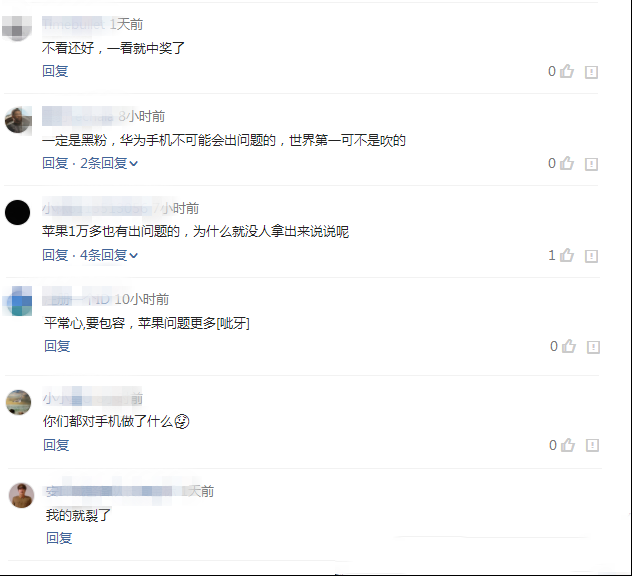Open the avatar next to '我的就裂了'
This screenshot has width=632, height=576.
click(x=21, y=495)
